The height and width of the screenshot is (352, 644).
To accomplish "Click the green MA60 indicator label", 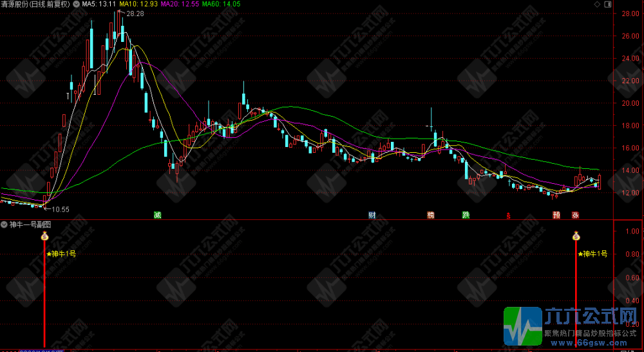I will [221, 4].
